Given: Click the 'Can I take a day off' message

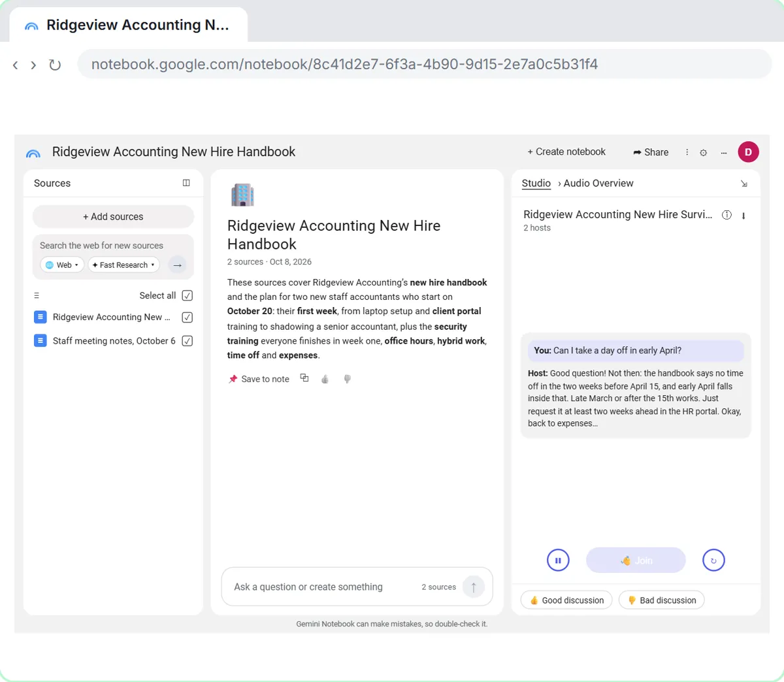Looking at the screenshot, I should 636,351.
